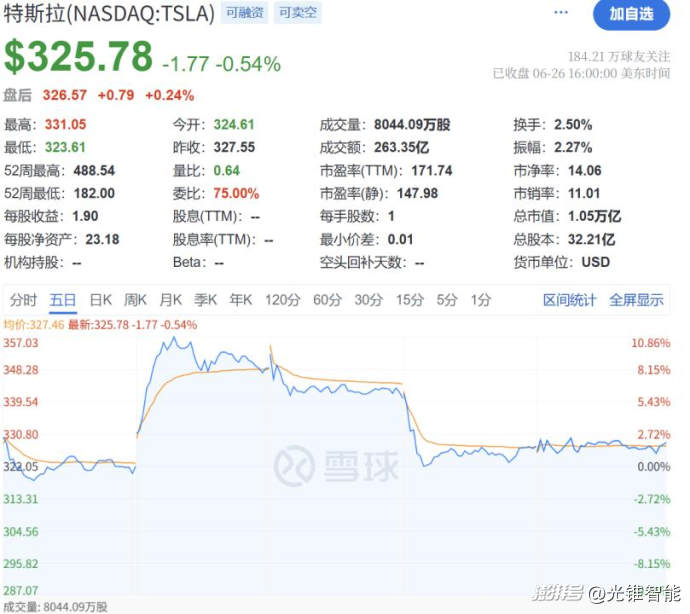Click the current price $325.78
Screen dimensions: 690x614
(x=78, y=56)
